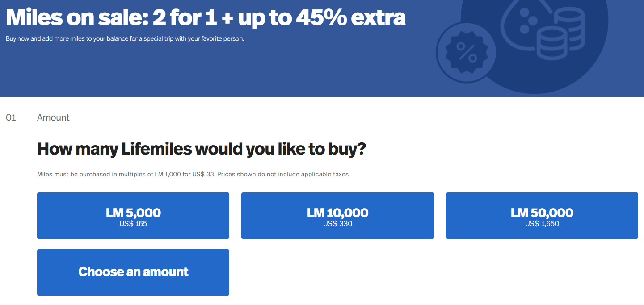Click the "Choose an amount" button

pos(133,272)
